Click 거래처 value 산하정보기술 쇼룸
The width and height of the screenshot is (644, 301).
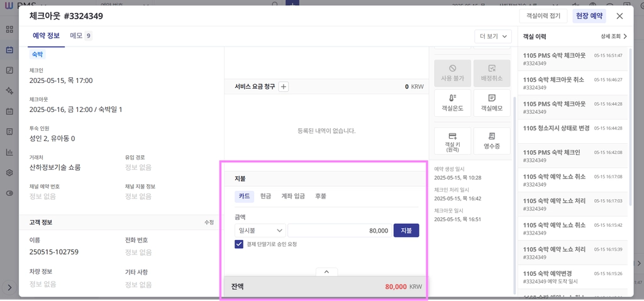coord(55,168)
